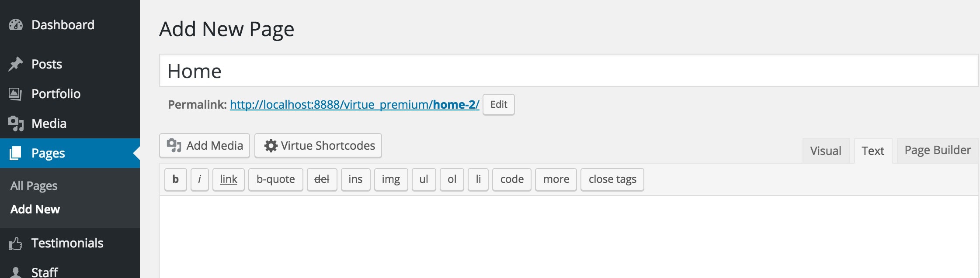Open the Page Builder tab
The image size is (980, 278).
(x=937, y=151)
